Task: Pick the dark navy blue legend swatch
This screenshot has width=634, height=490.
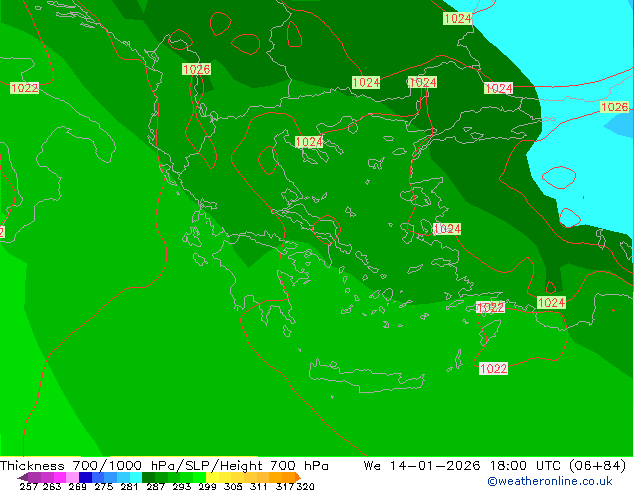Action: 85,477
